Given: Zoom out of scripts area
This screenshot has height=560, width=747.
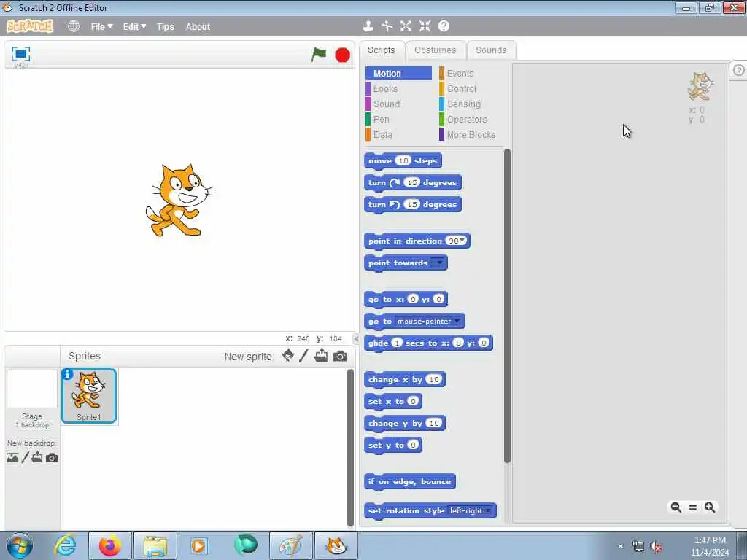Looking at the screenshot, I should click(676, 507).
